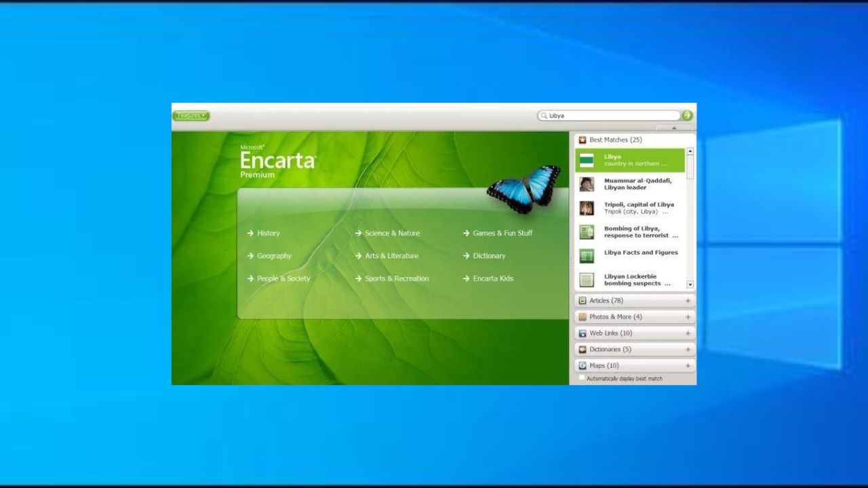
Task: Open Tripoli, capital of Libya result
Action: (x=639, y=208)
